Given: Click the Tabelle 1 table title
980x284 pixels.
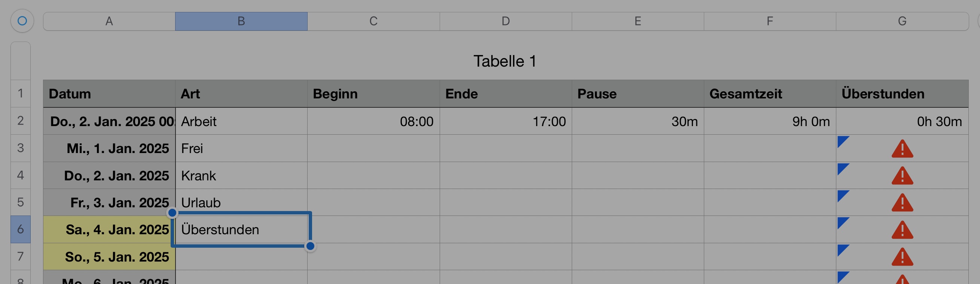Looking at the screenshot, I should [x=505, y=61].
